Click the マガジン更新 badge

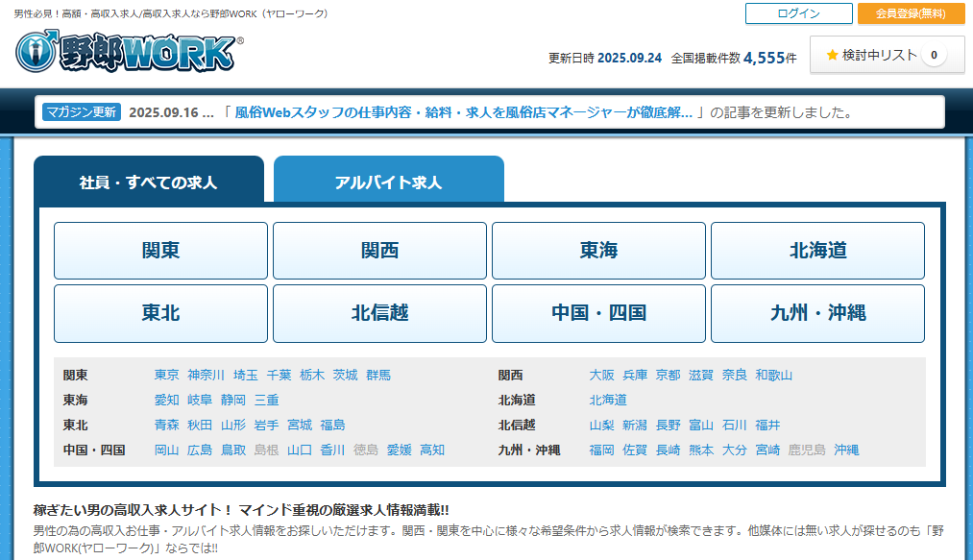tap(82, 112)
